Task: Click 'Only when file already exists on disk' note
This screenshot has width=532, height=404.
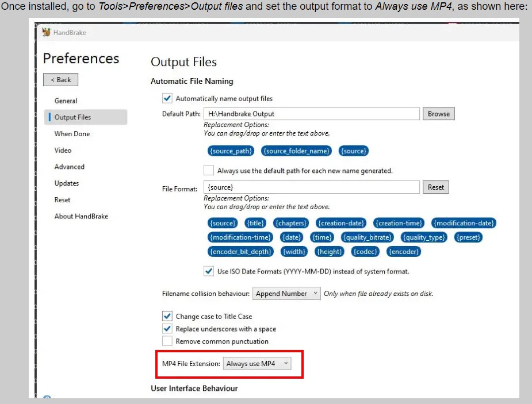Action: [x=378, y=294]
